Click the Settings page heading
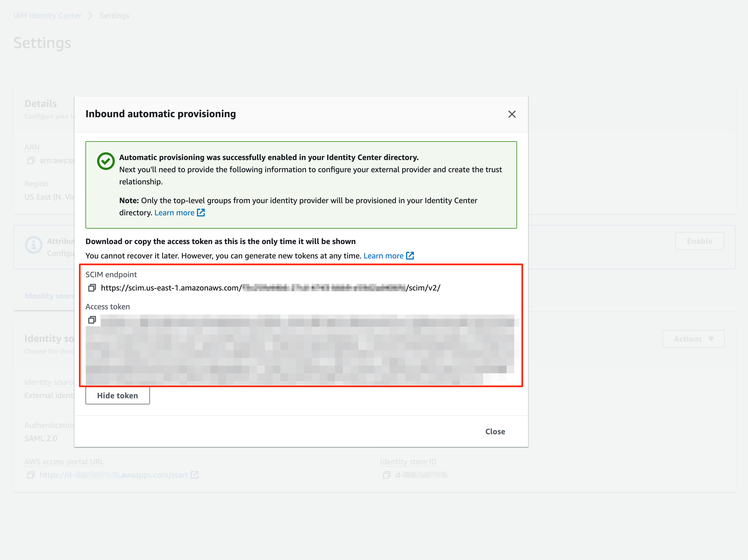Image resolution: width=748 pixels, height=560 pixels. coord(42,43)
